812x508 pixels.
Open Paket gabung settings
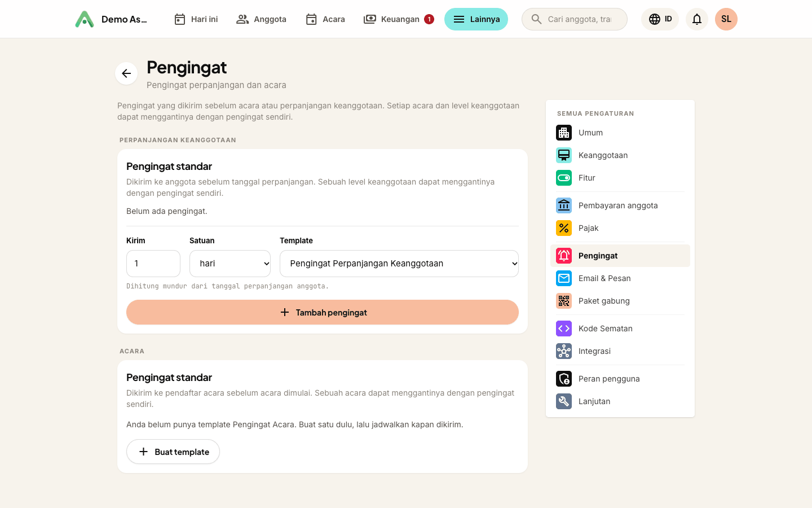coord(620,301)
